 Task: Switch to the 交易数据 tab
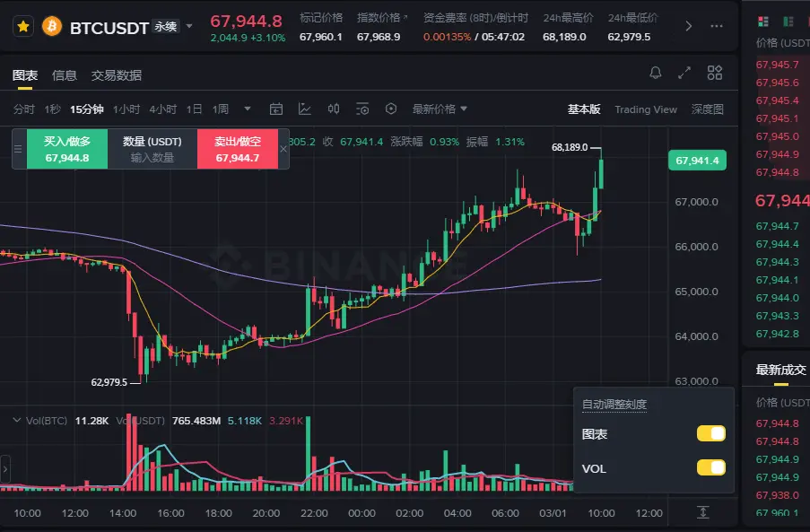117,75
